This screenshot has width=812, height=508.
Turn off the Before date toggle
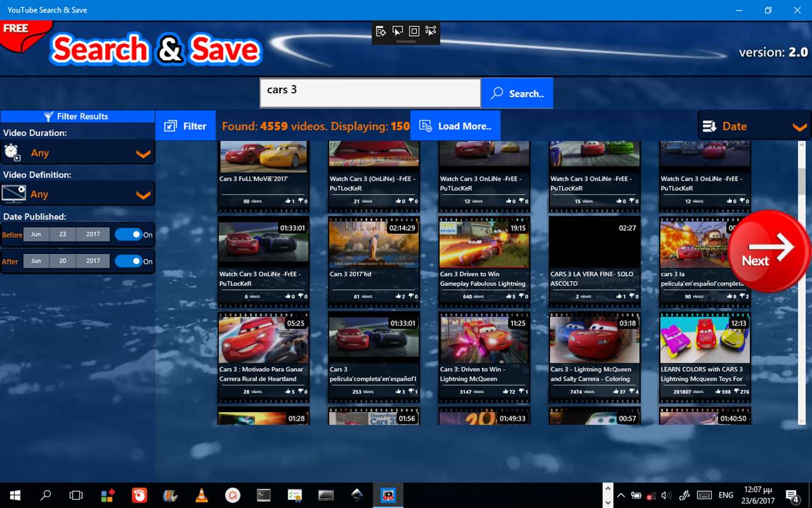(x=128, y=235)
